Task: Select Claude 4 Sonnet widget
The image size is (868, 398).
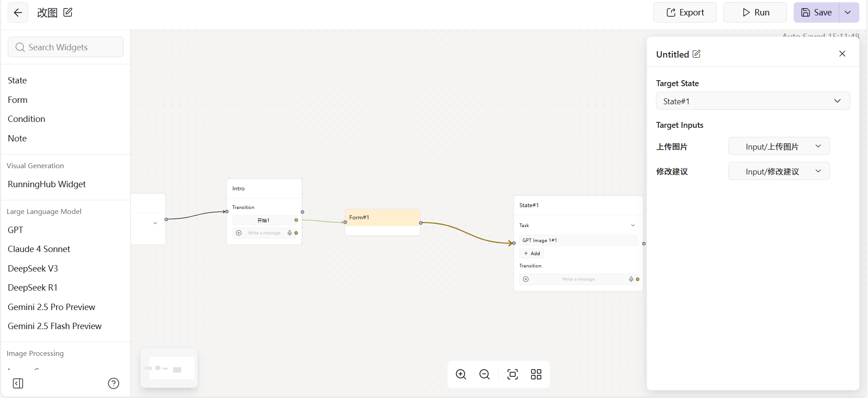Action: click(39, 249)
